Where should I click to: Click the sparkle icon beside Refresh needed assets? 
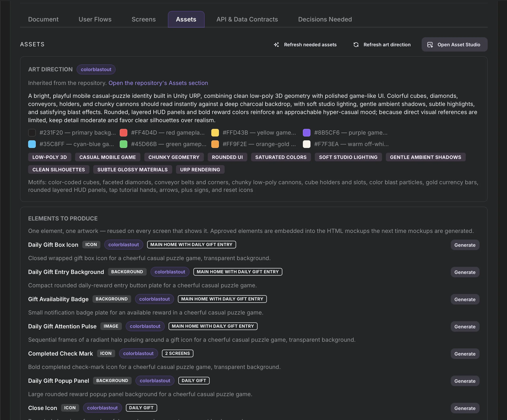pos(276,45)
